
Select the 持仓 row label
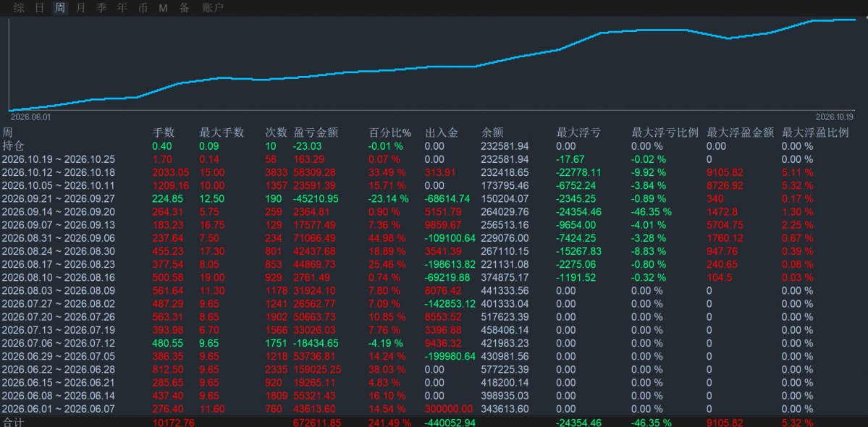click(13, 146)
